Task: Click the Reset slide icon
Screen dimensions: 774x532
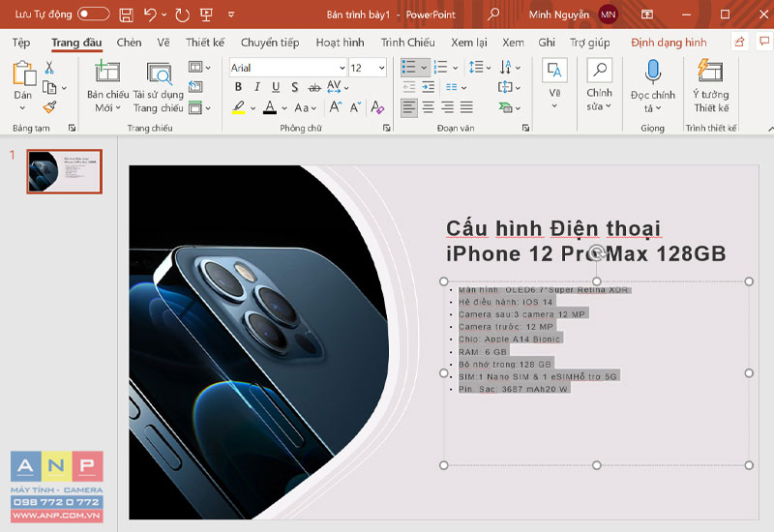Action: tap(195, 87)
